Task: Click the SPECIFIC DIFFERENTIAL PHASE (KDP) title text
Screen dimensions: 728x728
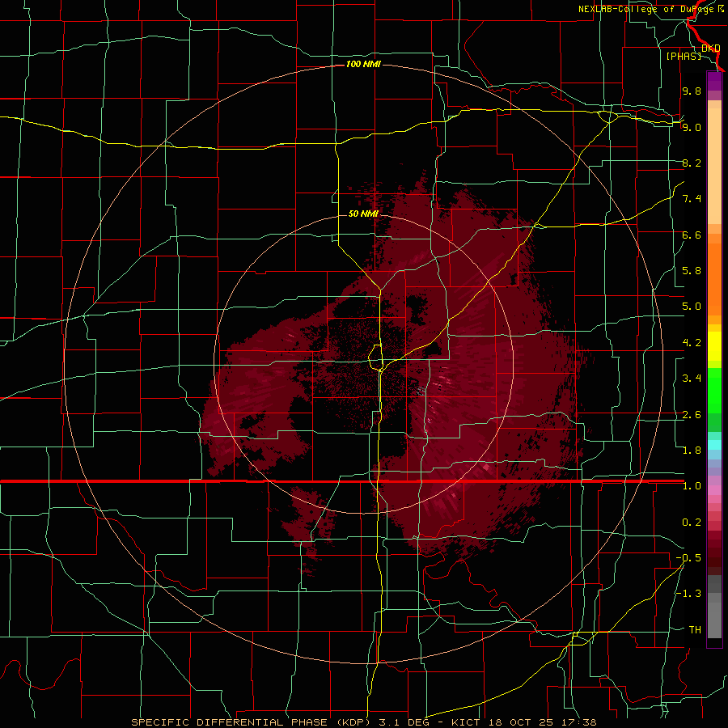Action: click(x=249, y=722)
